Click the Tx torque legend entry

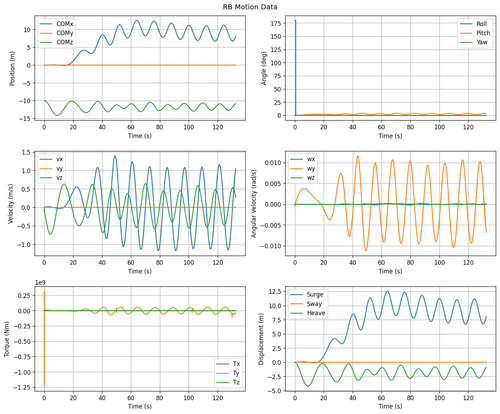(228, 364)
